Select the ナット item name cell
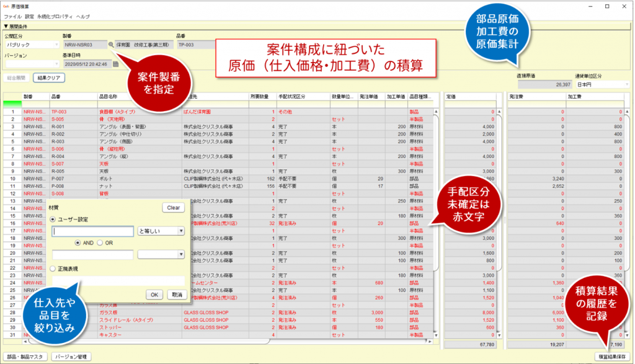The height and width of the screenshot is (364, 635). point(140,186)
